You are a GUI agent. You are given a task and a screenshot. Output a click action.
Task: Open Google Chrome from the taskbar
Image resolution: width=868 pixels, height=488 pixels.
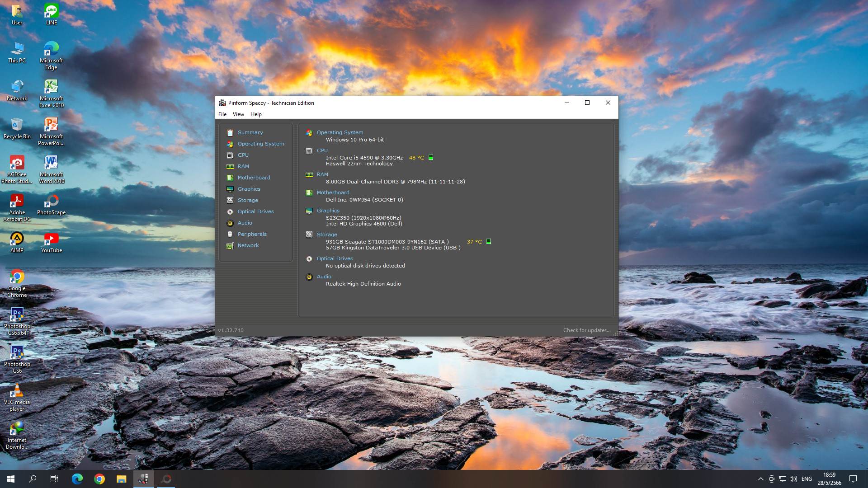(x=99, y=479)
